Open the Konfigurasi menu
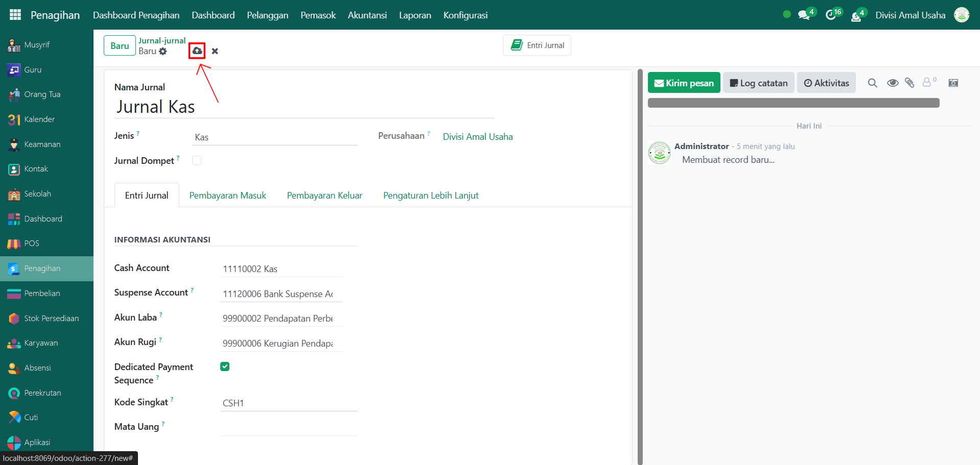The image size is (980, 465). click(465, 15)
